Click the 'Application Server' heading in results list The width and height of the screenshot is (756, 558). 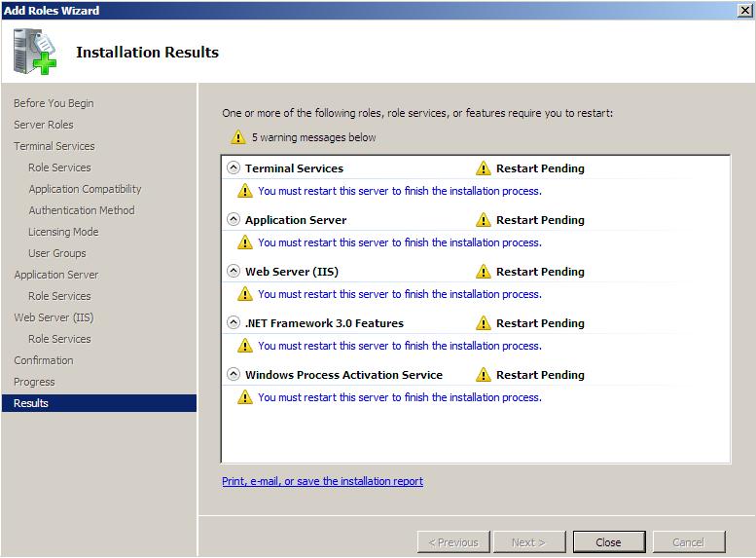(296, 220)
